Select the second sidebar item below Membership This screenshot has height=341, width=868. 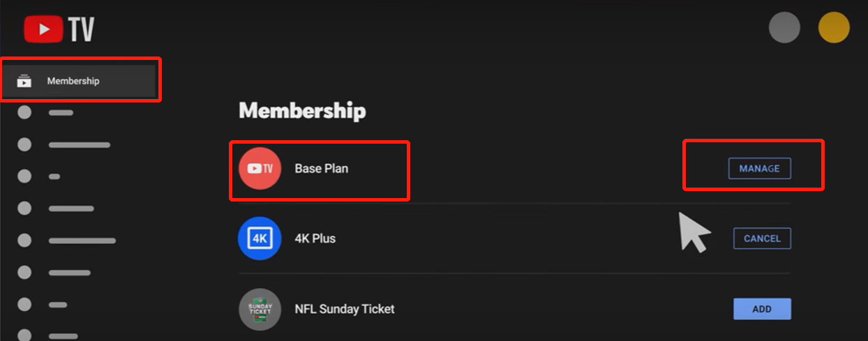pyautogui.click(x=79, y=145)
